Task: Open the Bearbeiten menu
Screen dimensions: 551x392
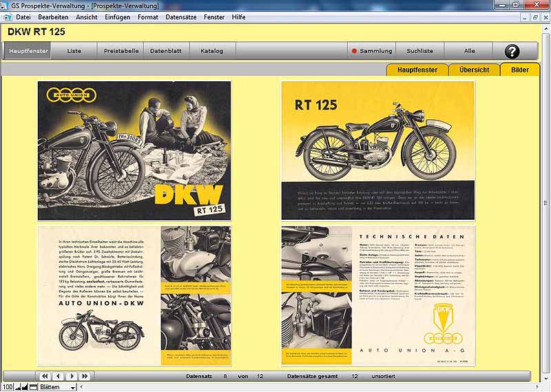Action: [x=53, y=17]
